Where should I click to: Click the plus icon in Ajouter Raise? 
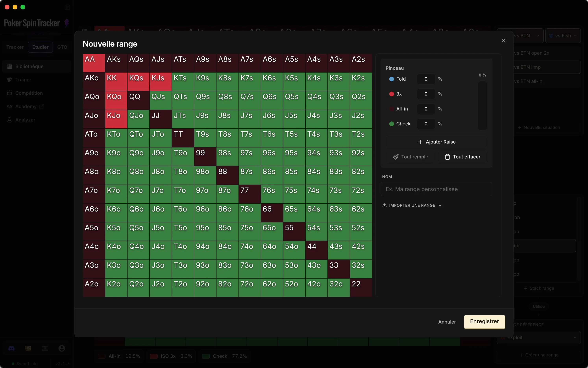tap(420, 142)
